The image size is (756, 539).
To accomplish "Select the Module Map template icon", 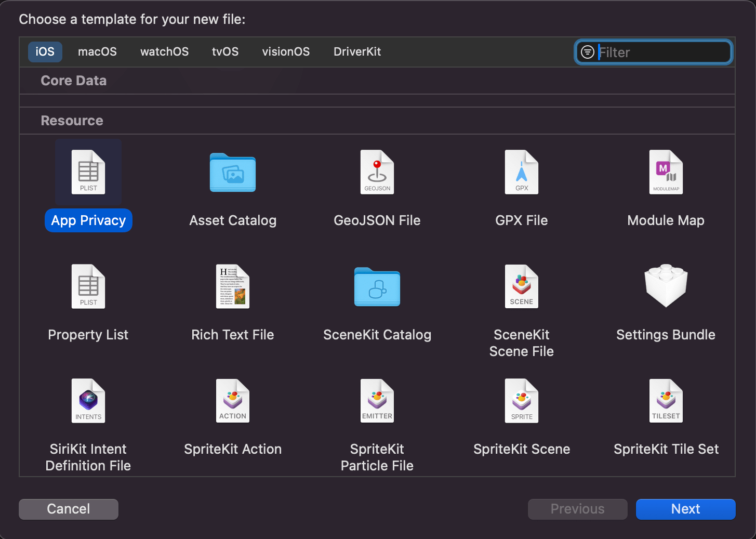I will coord(666,172).
